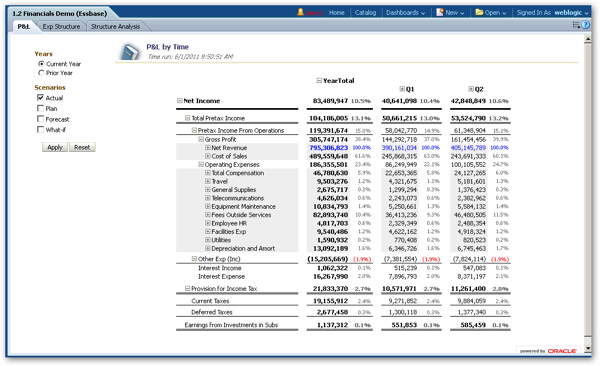This screenshot has height=366, width=600.
Task: Collapse Pretax Income From Operations row
Action: point(194,130)
